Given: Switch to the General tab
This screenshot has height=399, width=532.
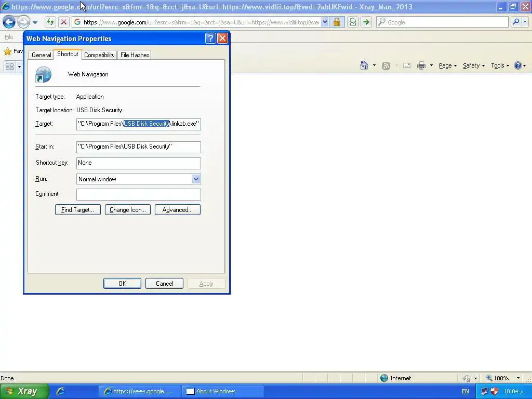Looking at the screenshot, I should pos(42,55).
